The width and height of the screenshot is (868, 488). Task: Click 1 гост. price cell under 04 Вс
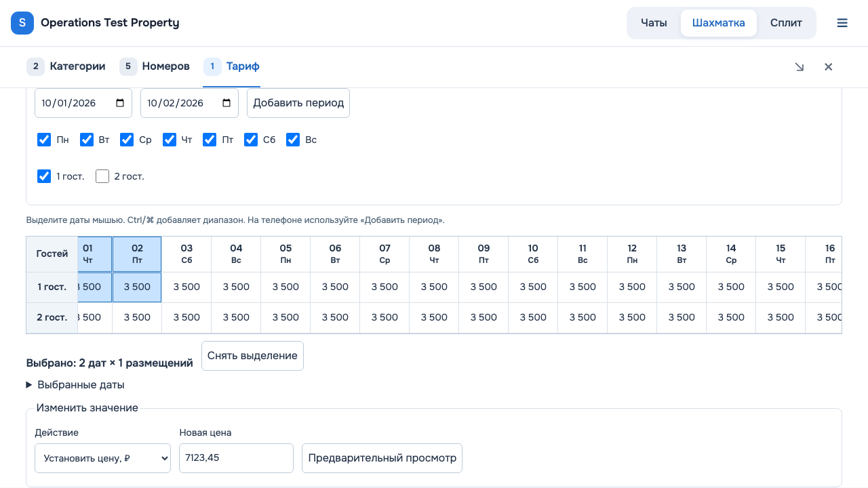236,287
